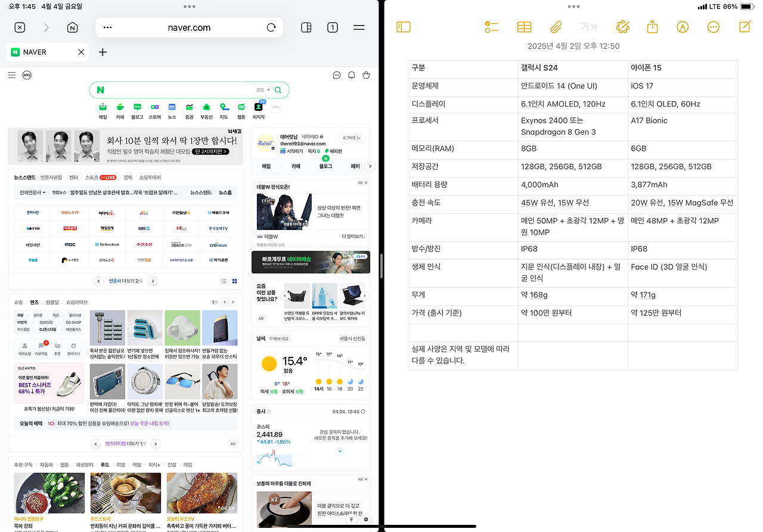Open Apple Intelligence writing tools in Notes
Screen dimensions: 763x532
pos(623,27)
